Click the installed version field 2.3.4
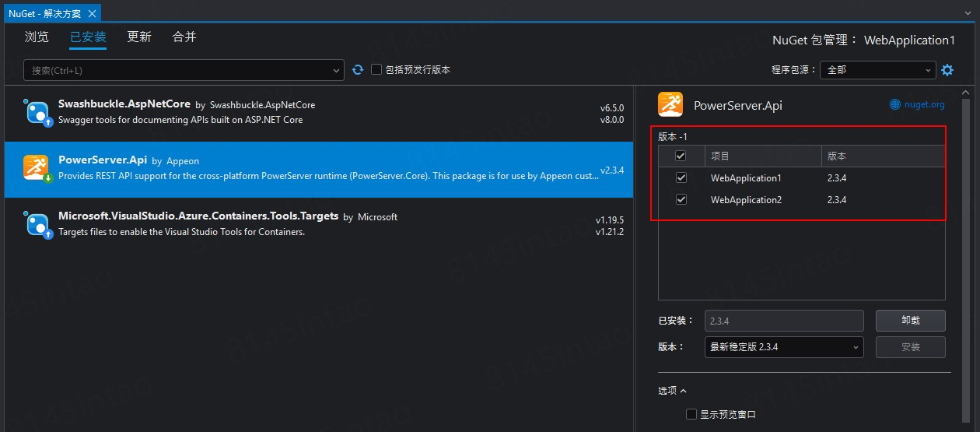 click(x=784, y=321)
